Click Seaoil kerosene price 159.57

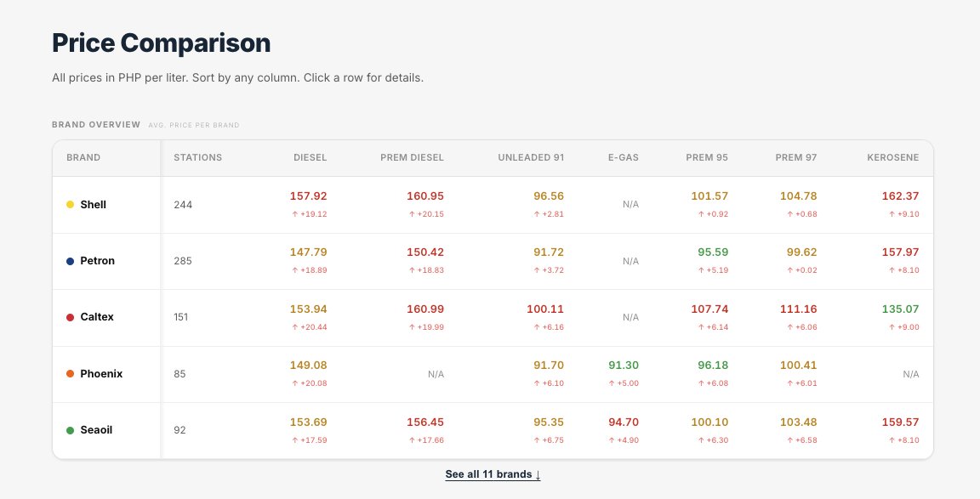pyautogui.click(x=900, y=422)
